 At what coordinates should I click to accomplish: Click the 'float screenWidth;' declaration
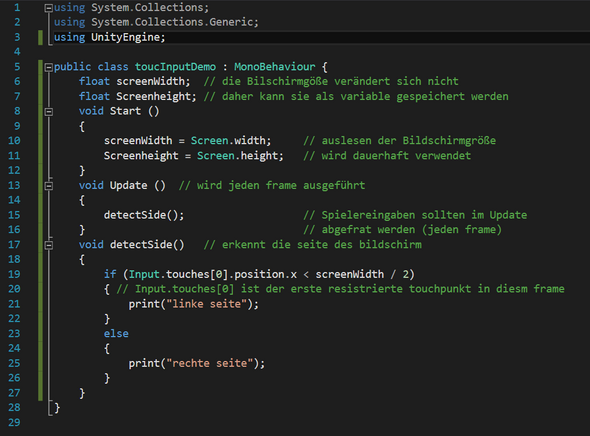pyautogui.click(x=135, y=82)
